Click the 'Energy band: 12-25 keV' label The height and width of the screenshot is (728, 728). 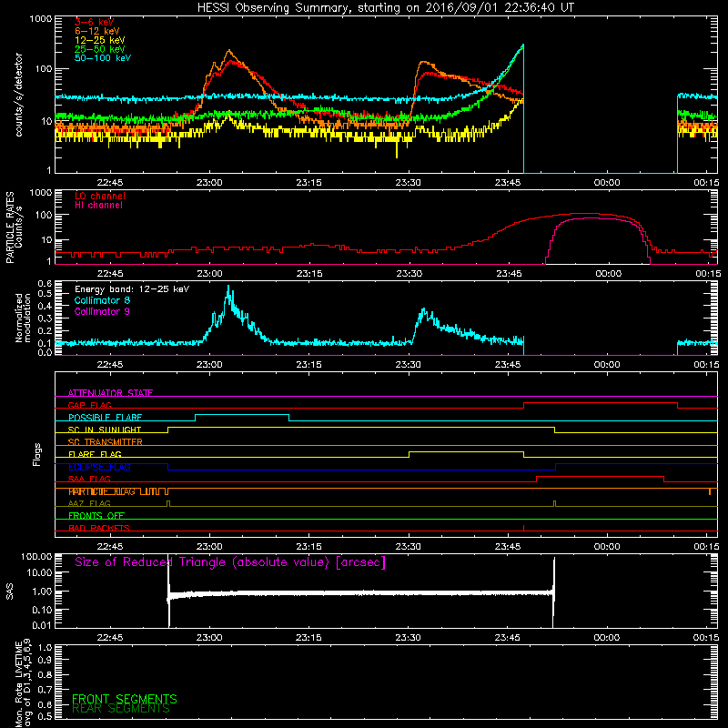pyautogui.click(x=132, y=289)
